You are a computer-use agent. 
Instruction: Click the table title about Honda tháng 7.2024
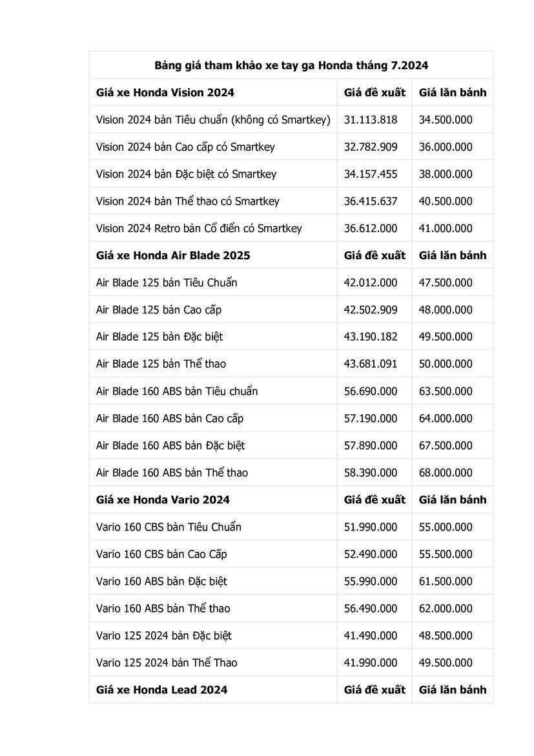[x=291, y=65]
